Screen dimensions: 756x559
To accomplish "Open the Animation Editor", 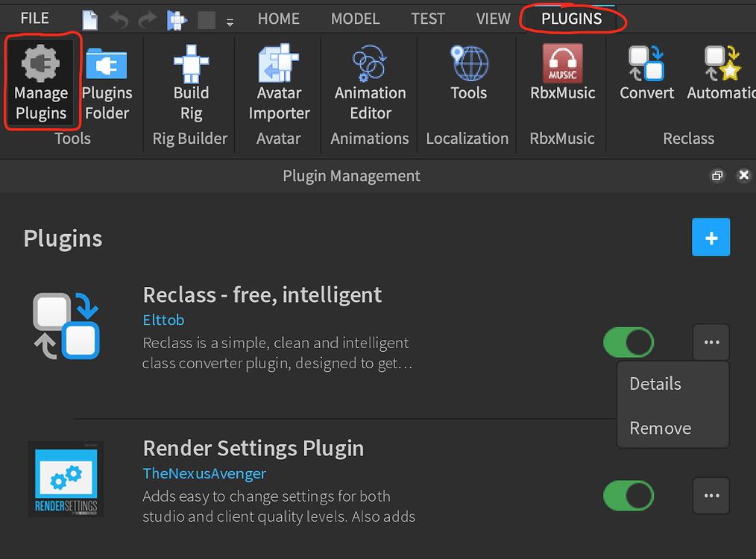I will (x=369, y=82).
